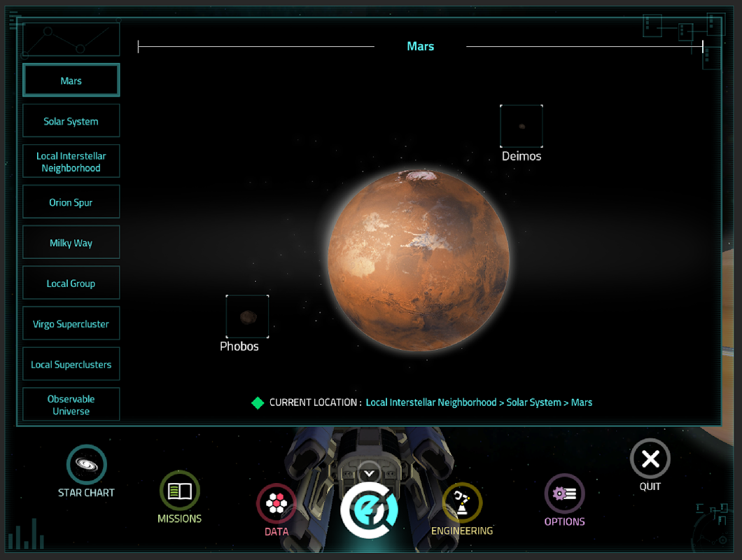This screenshot has width=742, height=560.
Task: Open the Options gear icon
Action: click(564, 493)
